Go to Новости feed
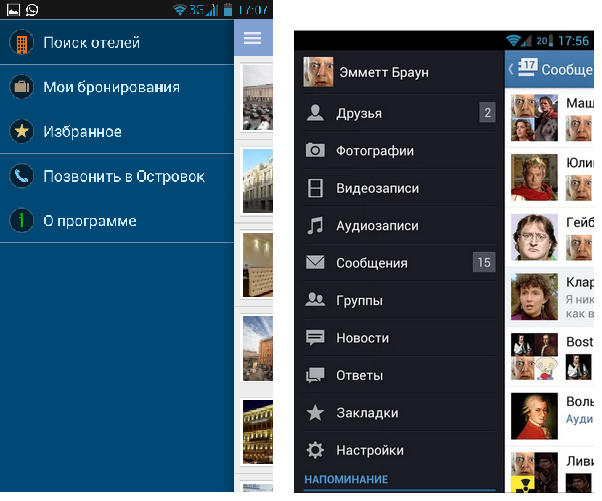Viewport: 602px width, 501px height. click(x=399, y=337)
